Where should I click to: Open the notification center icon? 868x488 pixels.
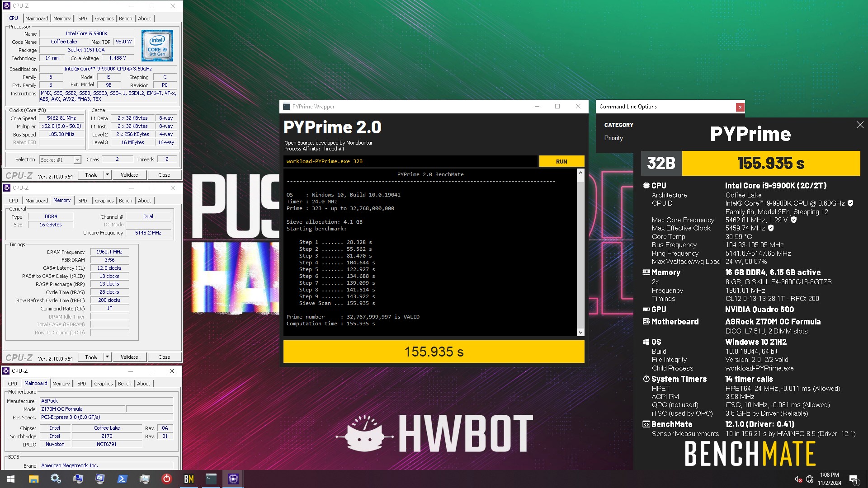point(854,479)
